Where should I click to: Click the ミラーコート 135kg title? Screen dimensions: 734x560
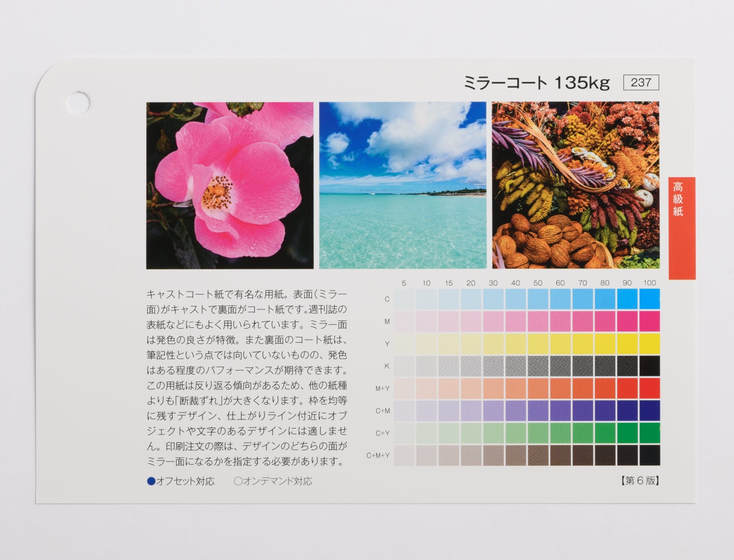pyautogui.click(x=536, y=83)
